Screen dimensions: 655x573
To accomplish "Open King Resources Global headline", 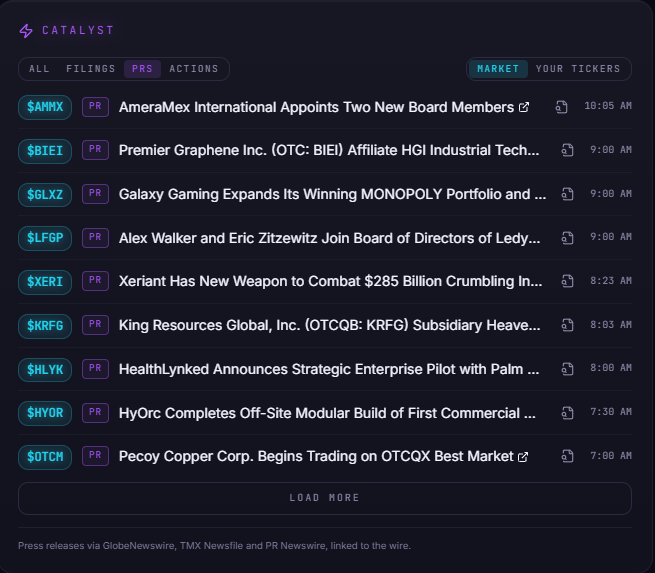I will tap(329, 325).
